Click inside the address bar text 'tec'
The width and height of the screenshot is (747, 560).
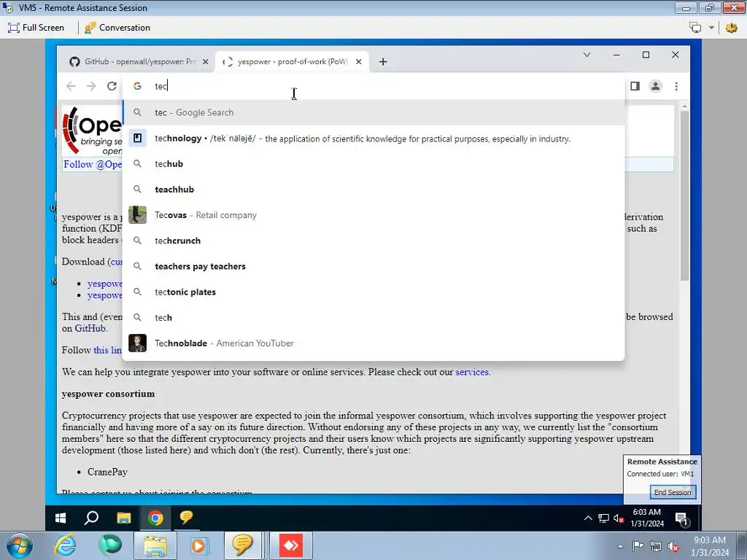click(160, 86)
